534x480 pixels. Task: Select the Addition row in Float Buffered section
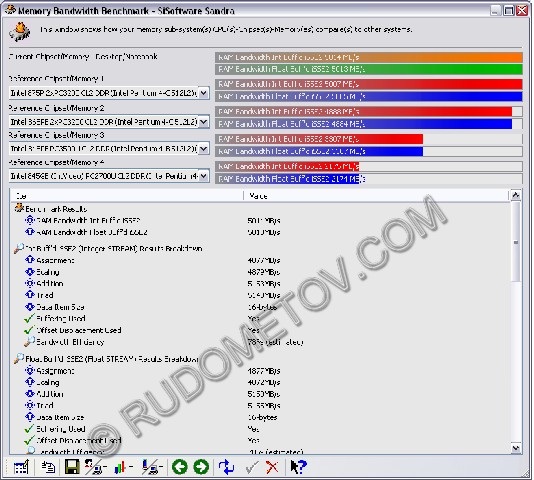click(50, 394)
